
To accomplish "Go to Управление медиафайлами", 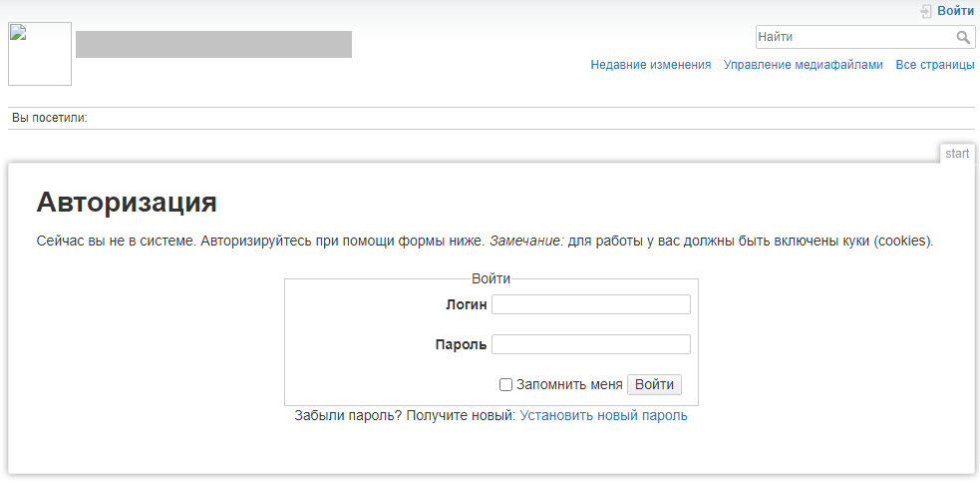I will pos(803,65).
